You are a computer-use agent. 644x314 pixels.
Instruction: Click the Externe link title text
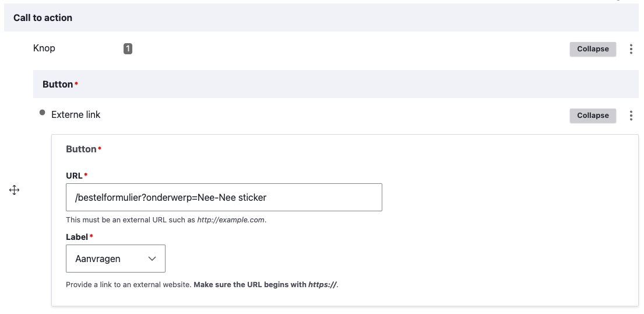coord(76,115)
